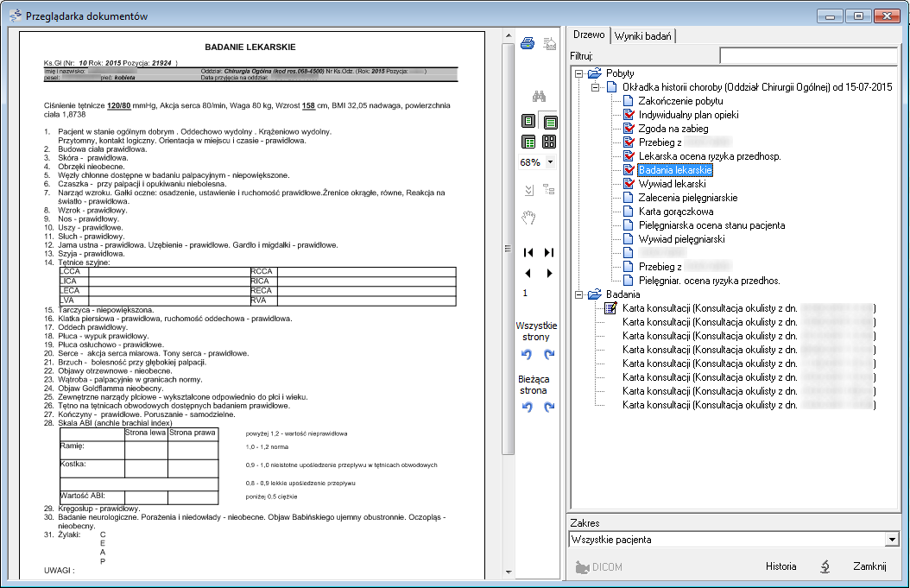Click Zamknij to close the viewer
910x588 pixels.
tap(869, 566)
